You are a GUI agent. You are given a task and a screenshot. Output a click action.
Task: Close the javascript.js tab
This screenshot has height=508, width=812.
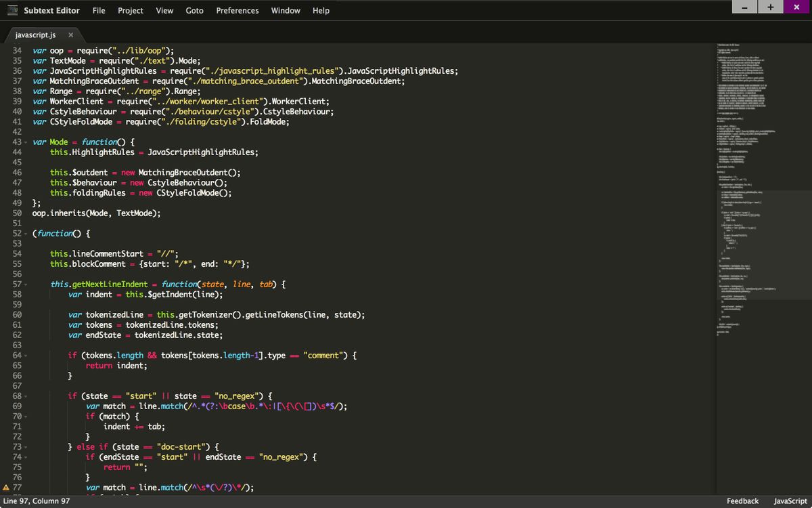coord(70,35)
